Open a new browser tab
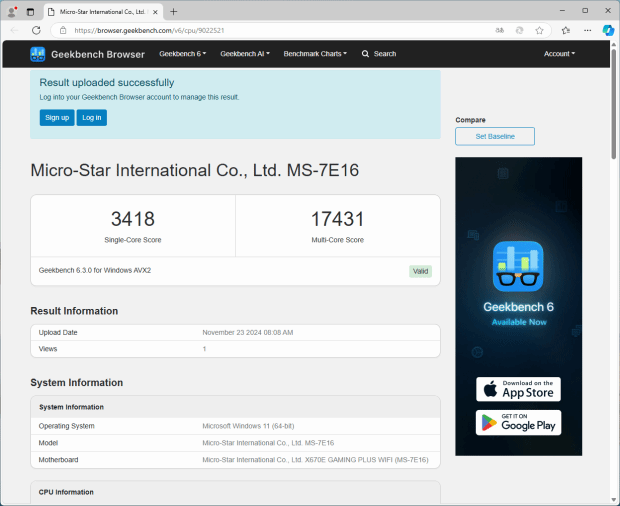 pos(174,12)
